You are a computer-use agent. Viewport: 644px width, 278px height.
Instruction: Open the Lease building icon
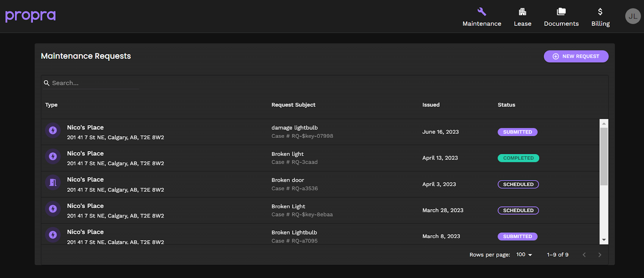pos(522,12)
